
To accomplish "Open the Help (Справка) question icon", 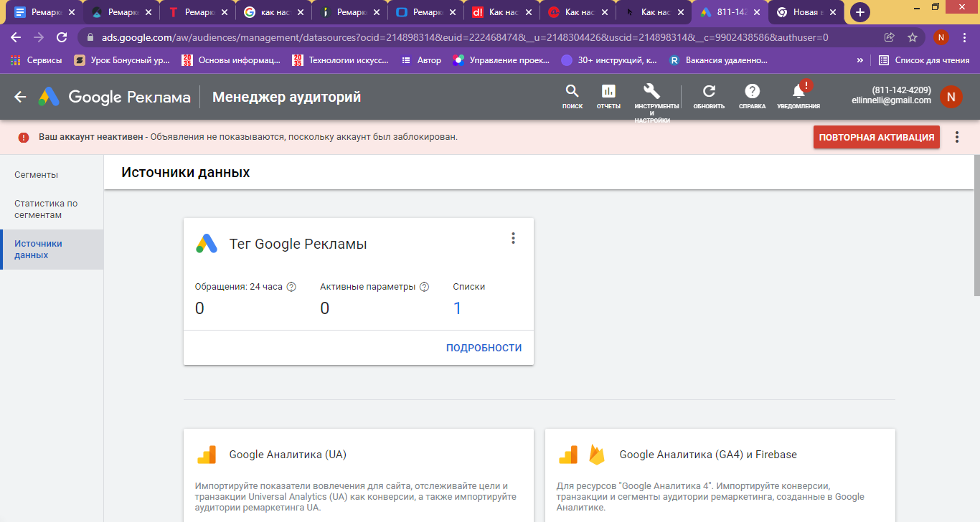I will pos(752,92).
